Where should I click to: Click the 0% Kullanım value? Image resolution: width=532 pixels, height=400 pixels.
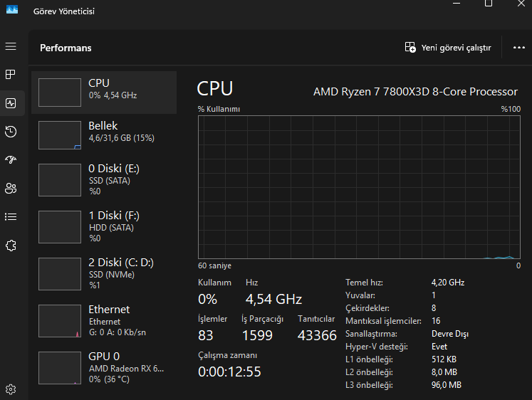pyautogui.click(x=207, y=300)
